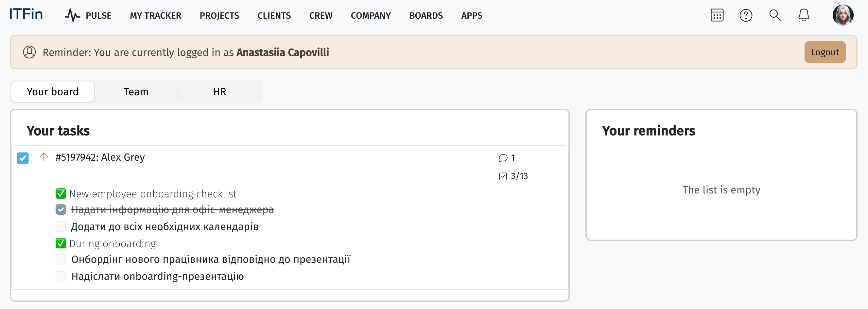868x309 pixels.
Task: Check Надіслати onboarding-презентацію item
Action: (x=61, y=276)
